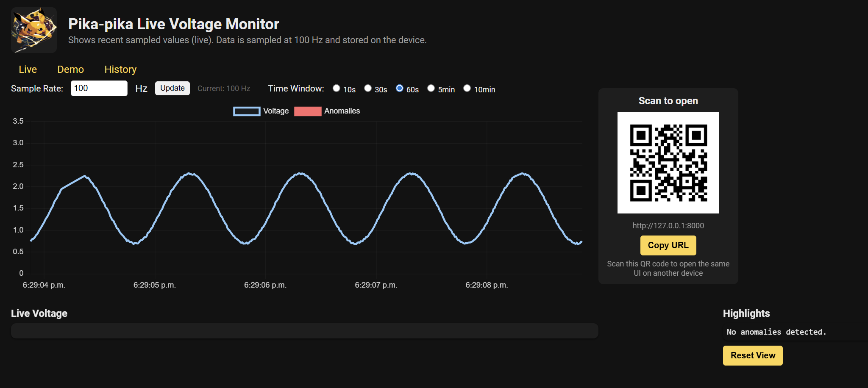
Task: Toggle the Voltage legend swatch
Action: (x=247, y=111)
